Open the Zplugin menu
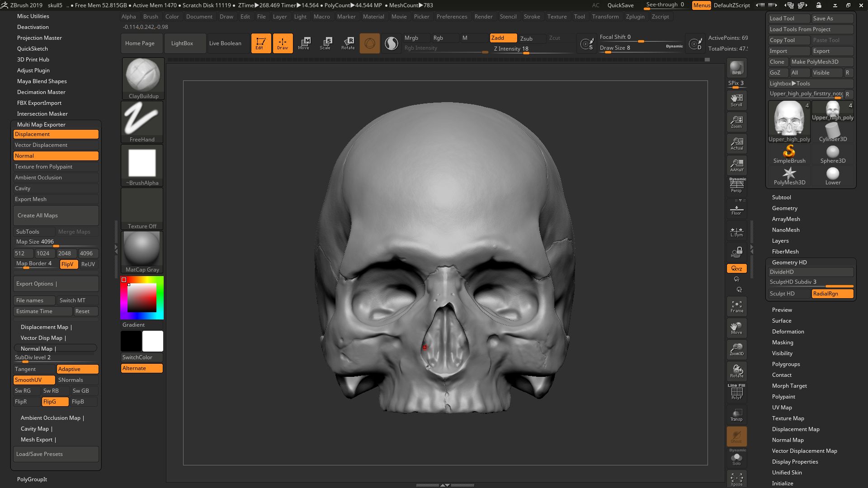This screenshot has width=868, height=488. coord(636,16)
